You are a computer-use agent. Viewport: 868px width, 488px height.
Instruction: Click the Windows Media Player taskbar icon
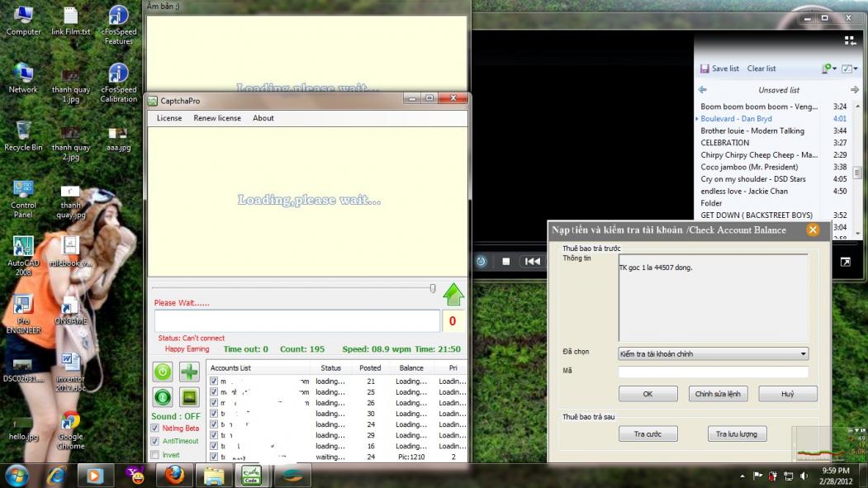pos(94,476)
